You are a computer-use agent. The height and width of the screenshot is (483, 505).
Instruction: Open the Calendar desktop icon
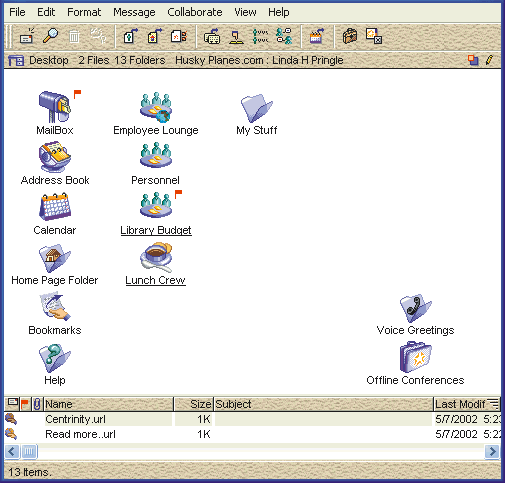pos(55,206)
